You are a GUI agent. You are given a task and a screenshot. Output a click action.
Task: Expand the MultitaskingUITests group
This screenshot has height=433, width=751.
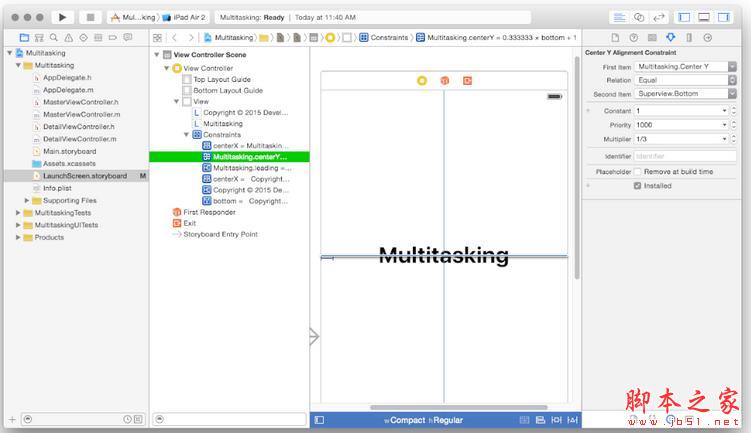tap(18, 225)
